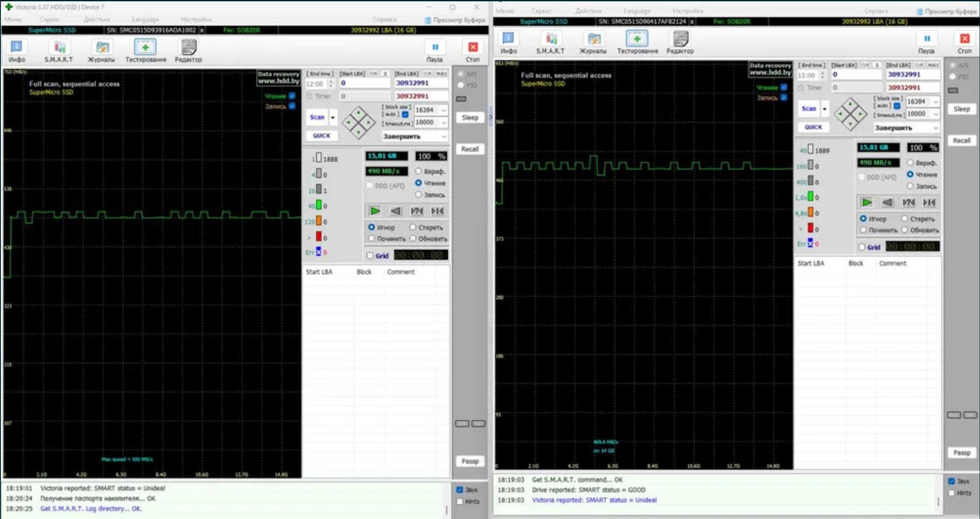Viewport: 980px width, 519px height.
Task: Click reverse play arrow in left window
Action: (x=396, y=211)
